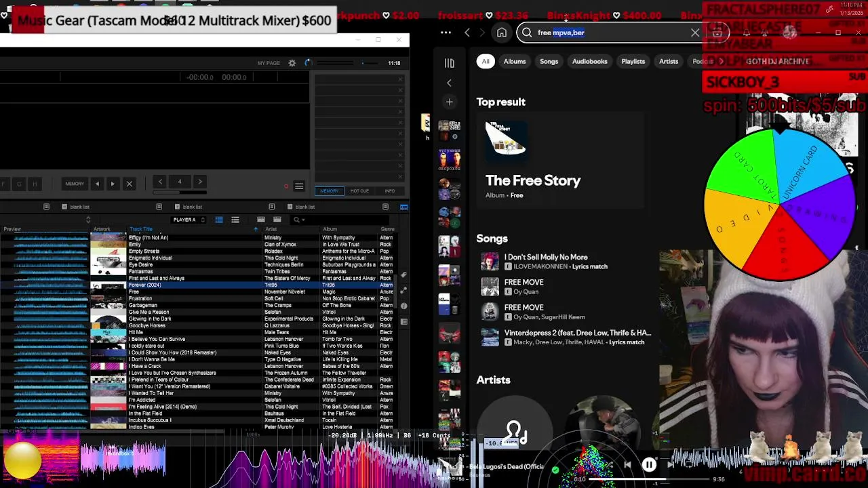Jump to previous memory cue arrow
Screen dimensions: 868x488
point(97,184)
